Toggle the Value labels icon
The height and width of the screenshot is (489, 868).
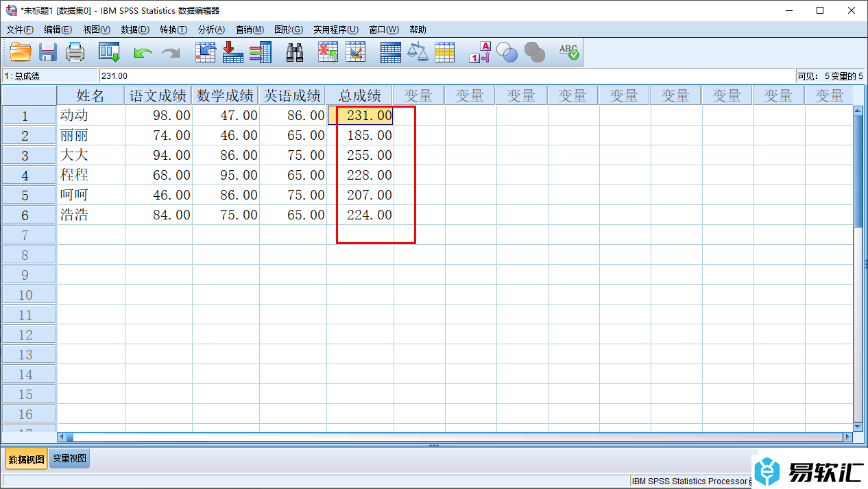(480, 53)
